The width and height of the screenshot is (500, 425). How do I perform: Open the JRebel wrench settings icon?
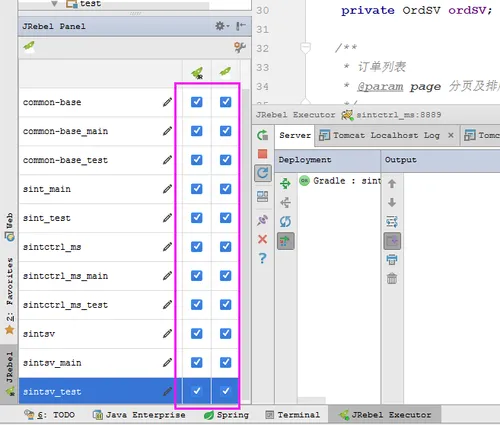coord(240,48)
